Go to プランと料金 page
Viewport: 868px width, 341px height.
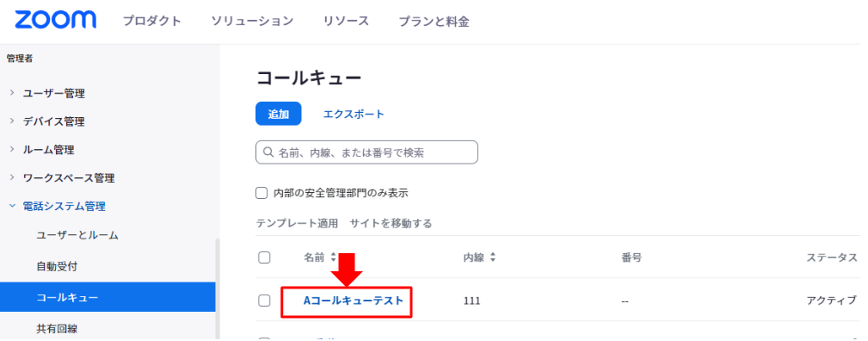coord(434,22)
